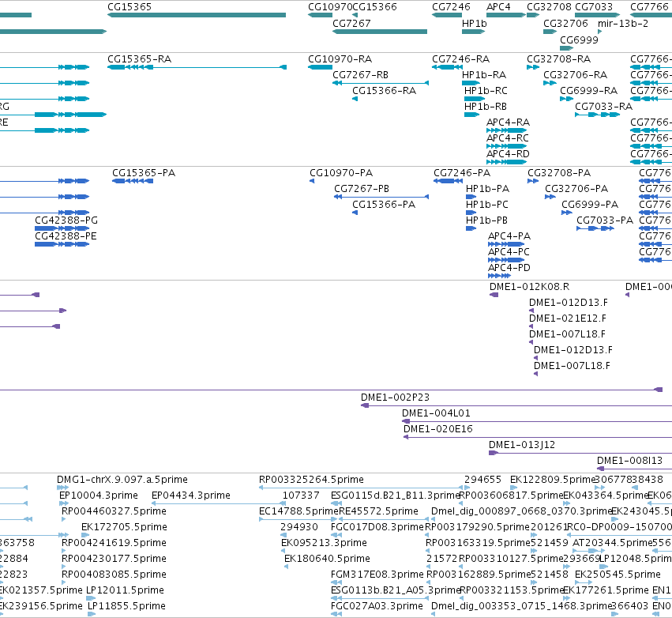Open the APC4-PD label
Screen dimensions: 672x618
(x=509, y=268)
